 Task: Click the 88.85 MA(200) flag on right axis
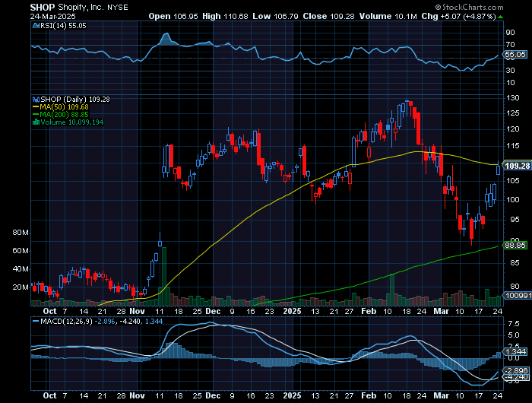point(515,245)
